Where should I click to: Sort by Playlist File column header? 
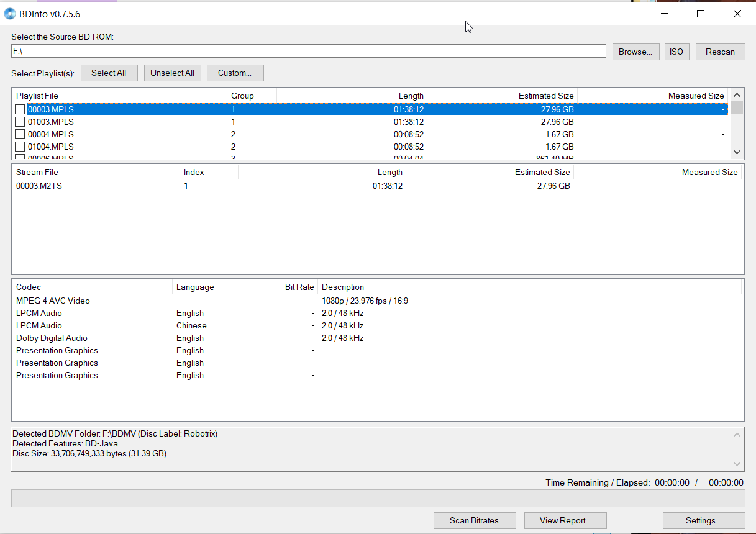pos(119,96)
